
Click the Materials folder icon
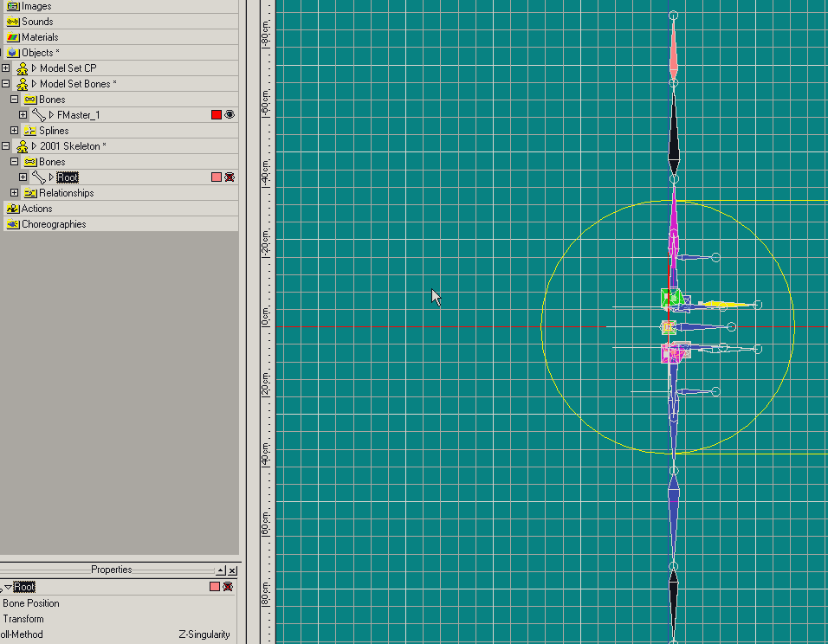[13, 37]
